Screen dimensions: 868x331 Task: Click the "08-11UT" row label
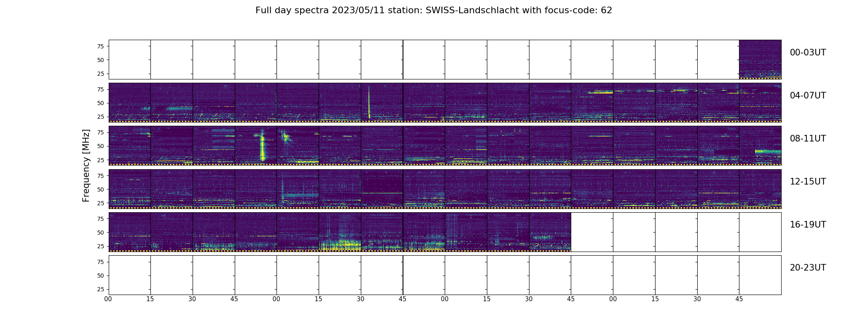[x=808, y=139]
